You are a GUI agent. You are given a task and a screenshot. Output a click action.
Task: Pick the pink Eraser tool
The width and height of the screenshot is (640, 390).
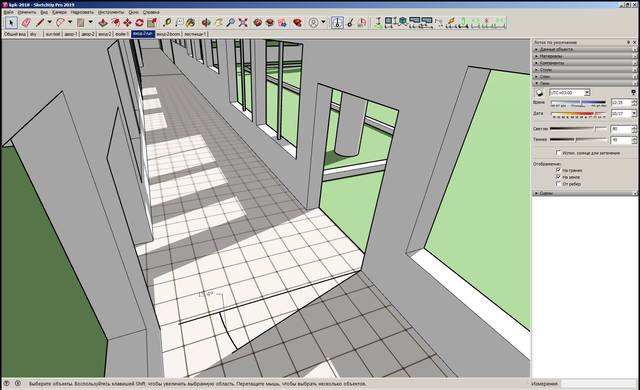point(26,22)
